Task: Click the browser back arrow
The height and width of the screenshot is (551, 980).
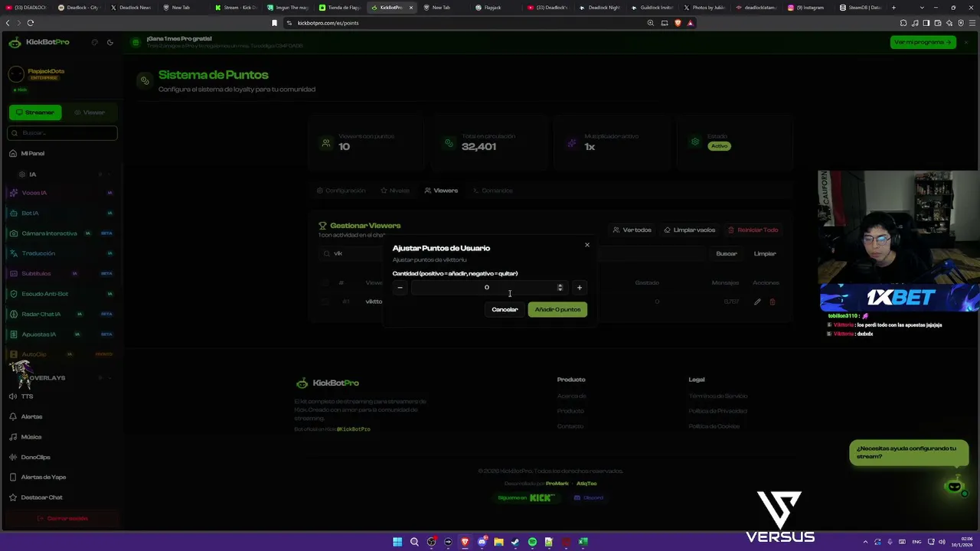Action: pyautogui.click(x=8, y=23)
